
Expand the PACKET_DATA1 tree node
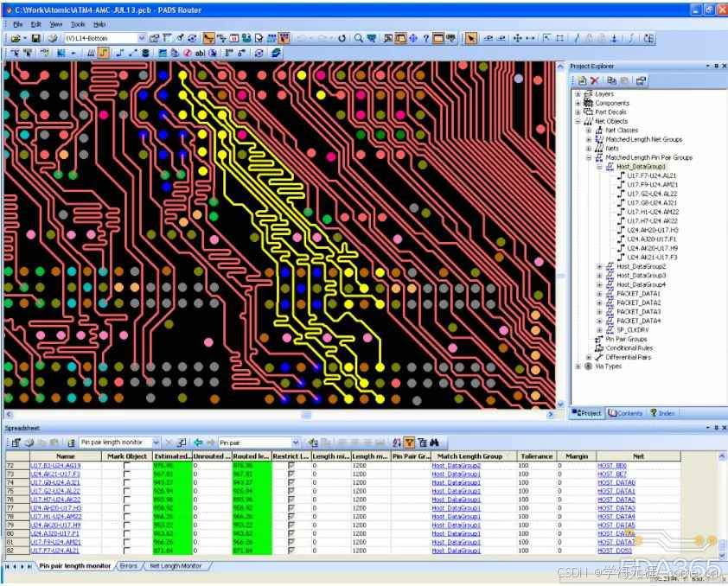(599, 294)
